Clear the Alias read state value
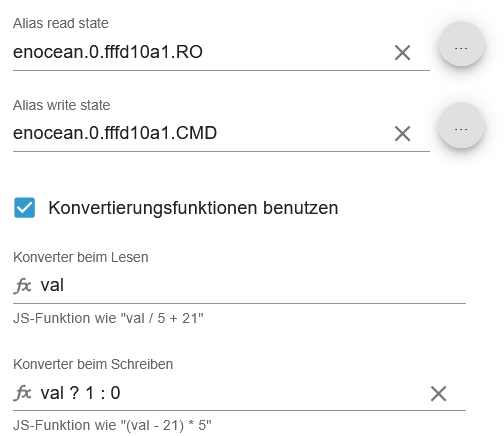504x436 pixels. point(402,53)
